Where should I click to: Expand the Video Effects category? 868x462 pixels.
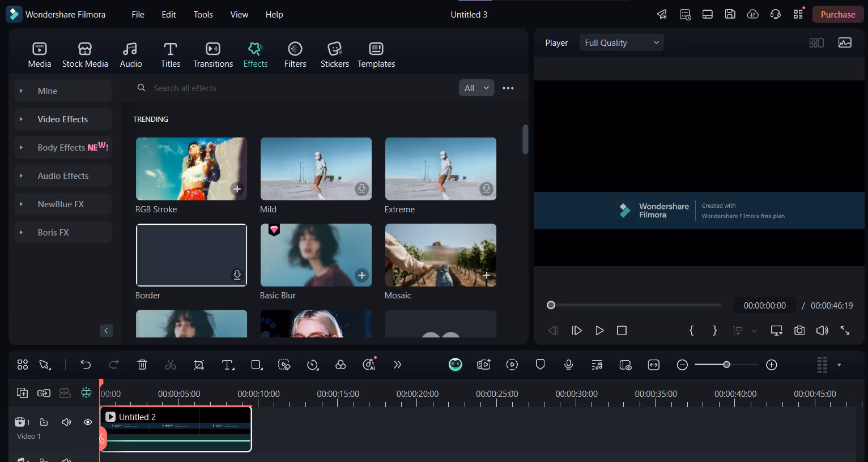click(62, 119)
